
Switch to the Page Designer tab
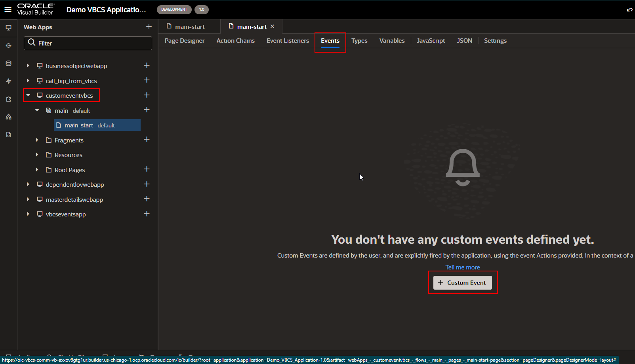coord(185,41)
